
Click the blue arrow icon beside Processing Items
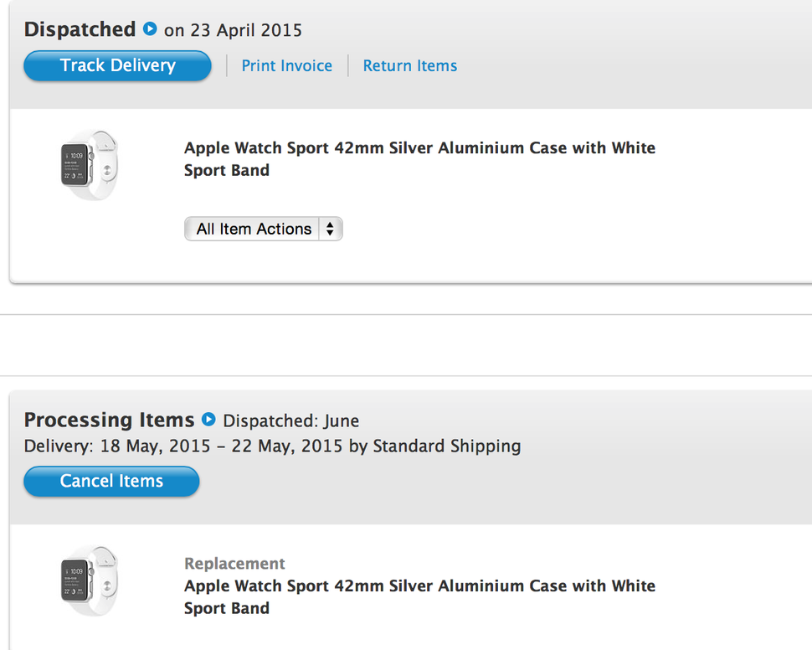(208, 420)
